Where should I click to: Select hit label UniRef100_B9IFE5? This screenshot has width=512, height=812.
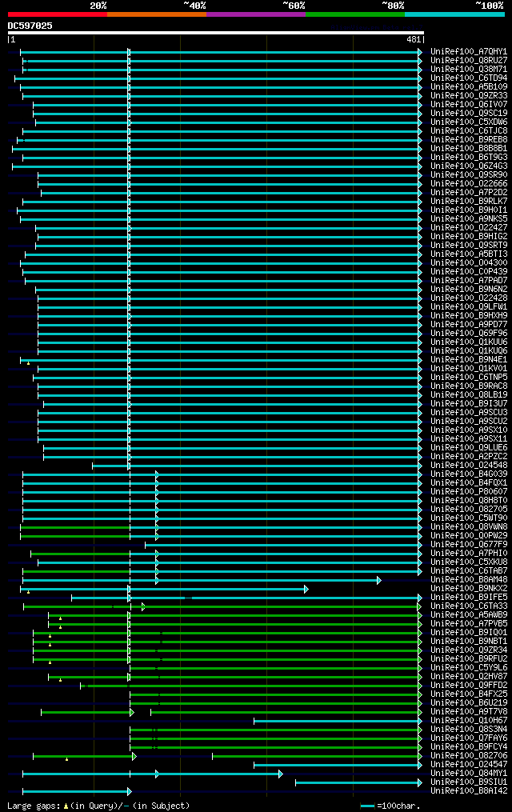coord(469,598)
